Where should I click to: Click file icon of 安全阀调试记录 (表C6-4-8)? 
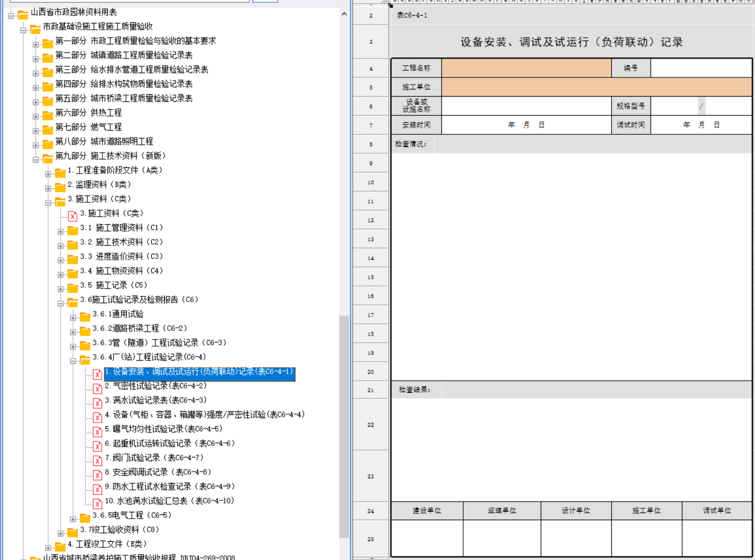pyautogui.click(x=97, y=475)
